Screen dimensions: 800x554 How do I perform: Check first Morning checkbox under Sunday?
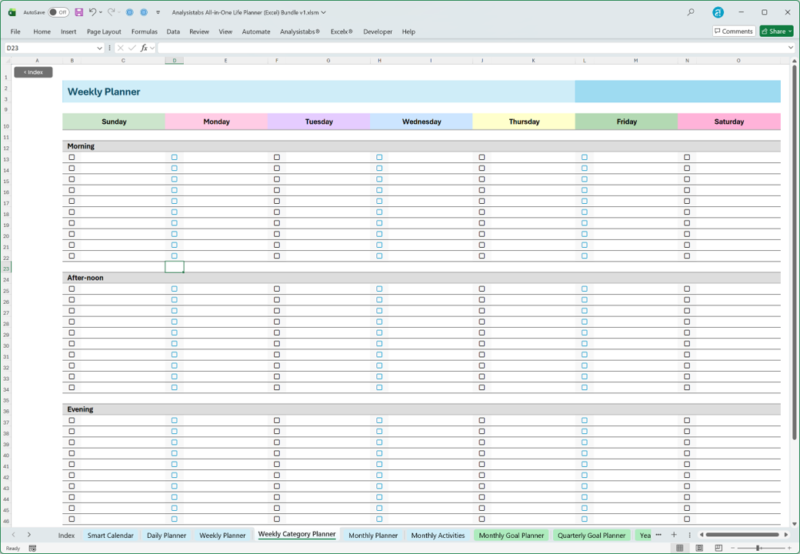coord(72,157)
